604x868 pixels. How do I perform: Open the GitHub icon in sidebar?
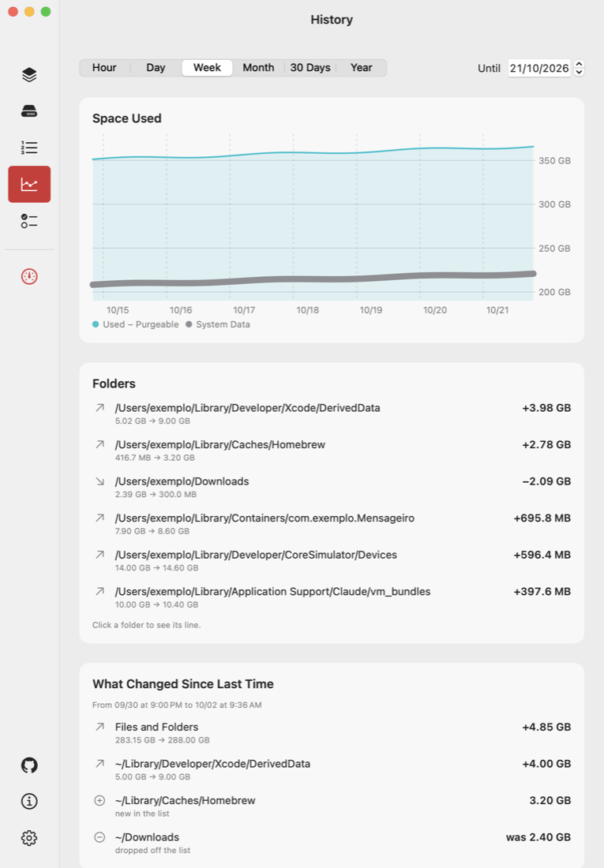coord(29,765)
